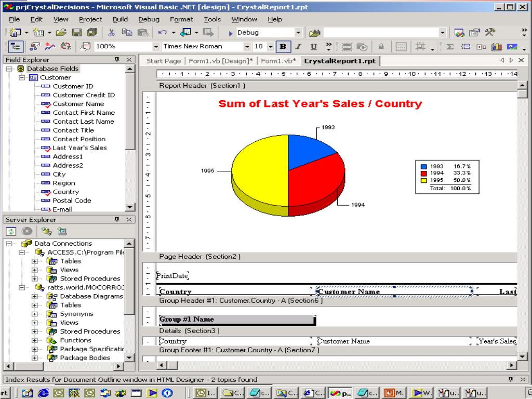Collapse the Data Connections node
The height and width of the screenshot is (399, 532).
click(9, 243)
